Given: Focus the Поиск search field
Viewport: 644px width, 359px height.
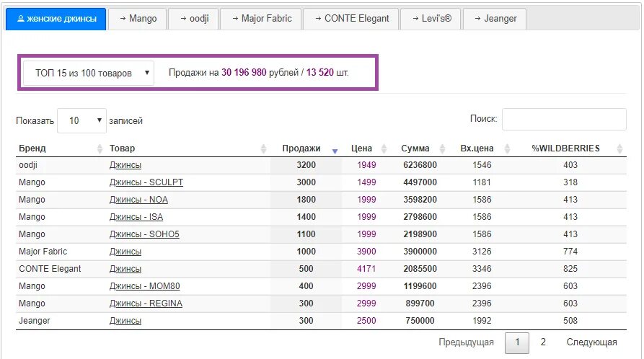Looking at the screenshot, I should [x=565, y=119].
